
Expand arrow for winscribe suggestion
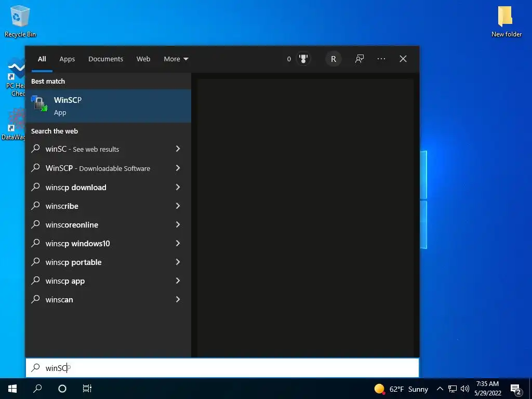tap(178, 206)
